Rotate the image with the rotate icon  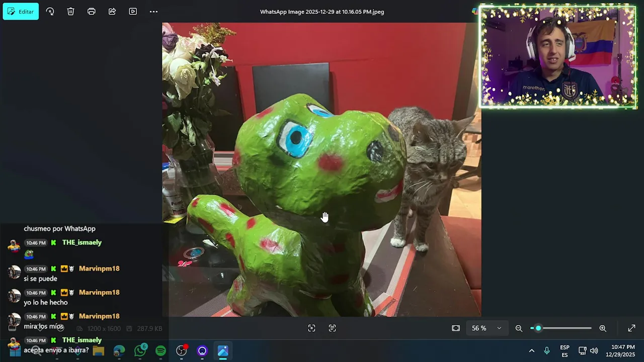tap(50, 12)
